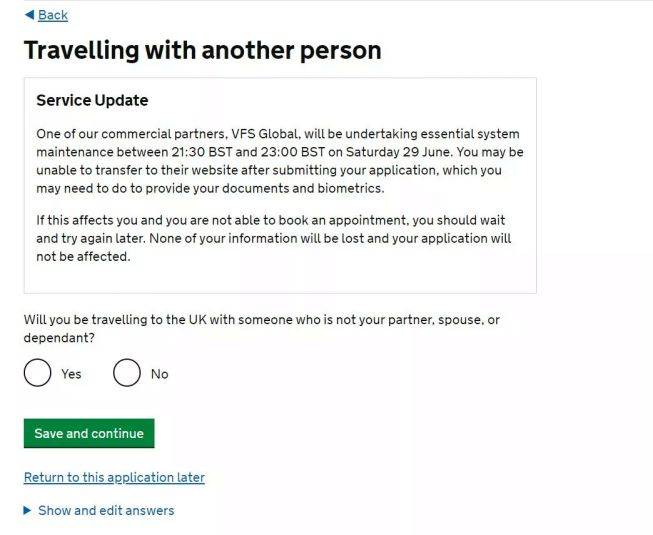The height and width of the screenshot is (535, 653).
Task: Open Return to this application later link
Action: coord(114,477)
